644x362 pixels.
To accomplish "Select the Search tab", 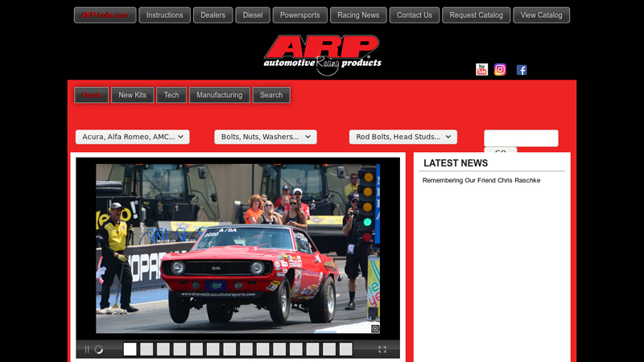I will pyautogui.click(x=271, y=95).
